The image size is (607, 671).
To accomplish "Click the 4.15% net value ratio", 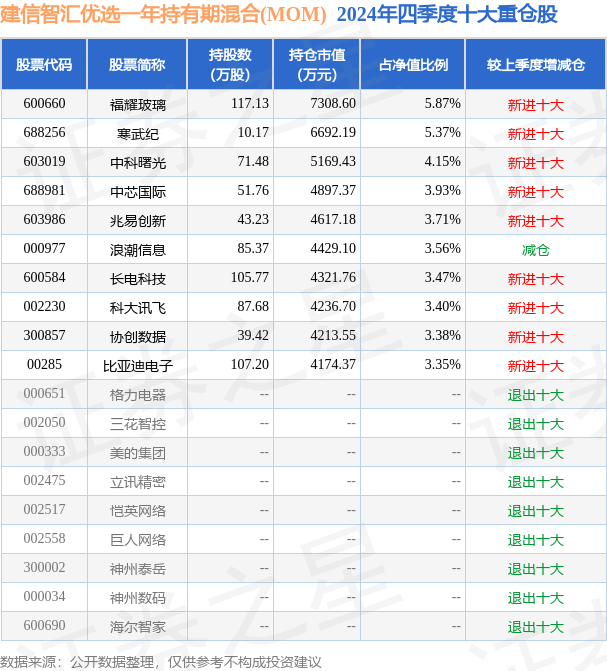I will point(442,162).
